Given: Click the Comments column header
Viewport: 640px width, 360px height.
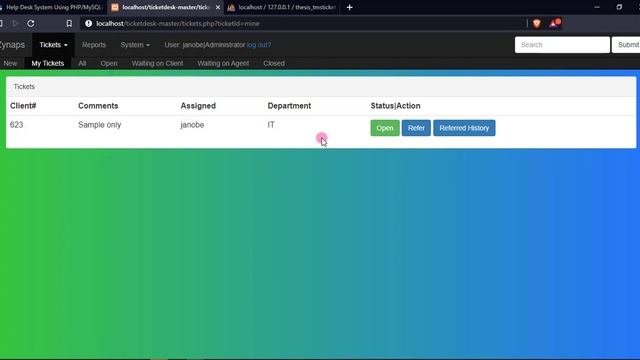Looking at the screenshot, I should point(98,106).
